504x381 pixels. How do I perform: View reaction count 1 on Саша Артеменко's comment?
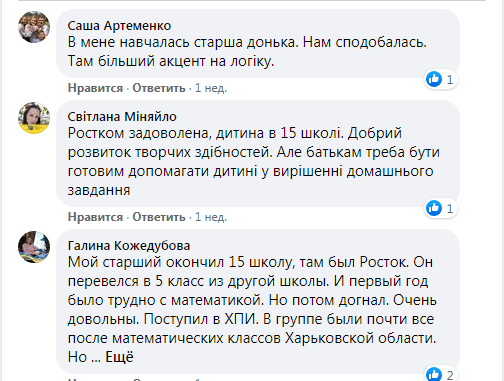[450, 80]
